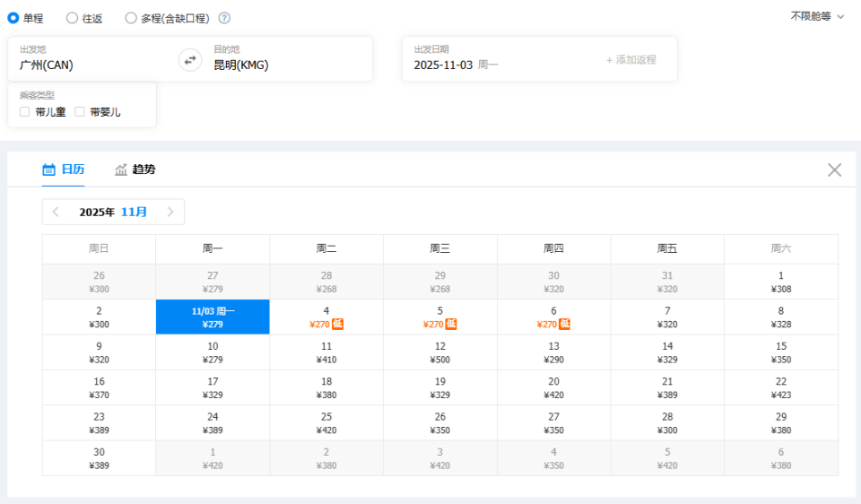861x504 pixels.
Task: Select November 21 priced ¥389
Action: coord(667,387)
